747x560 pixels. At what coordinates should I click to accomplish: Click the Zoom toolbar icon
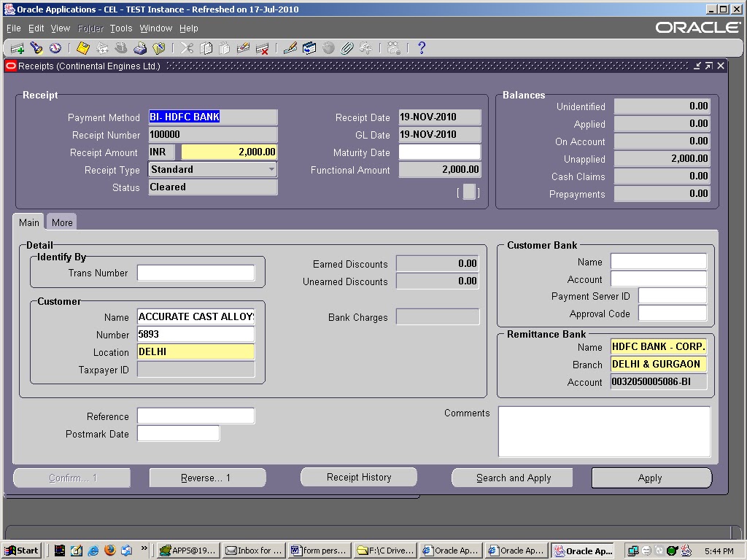pyautogui.click(x=309, y=48)
